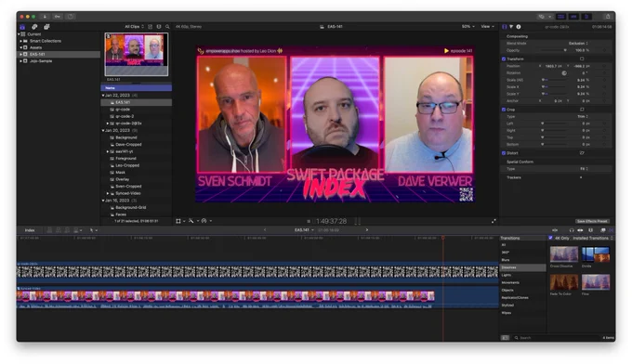Adjust the Crop Left slider
Viewport: 632px width, 364px height.
point(553,123)
